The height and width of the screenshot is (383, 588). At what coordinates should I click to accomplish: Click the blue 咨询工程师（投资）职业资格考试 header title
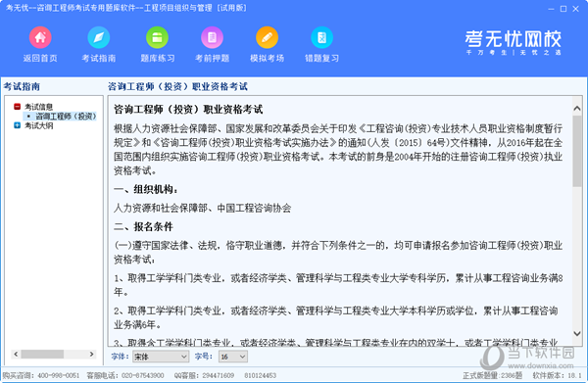(177, 86)
